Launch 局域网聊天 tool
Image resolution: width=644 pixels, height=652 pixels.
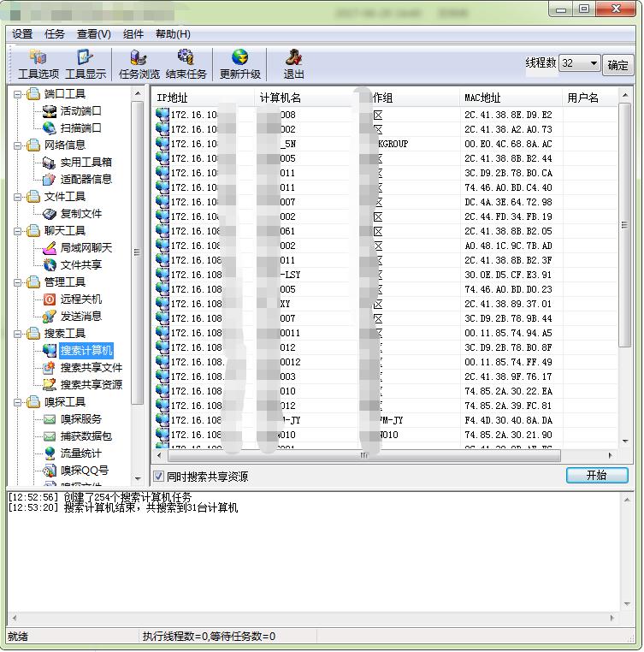pyautogui.click(x=86, y=248)
